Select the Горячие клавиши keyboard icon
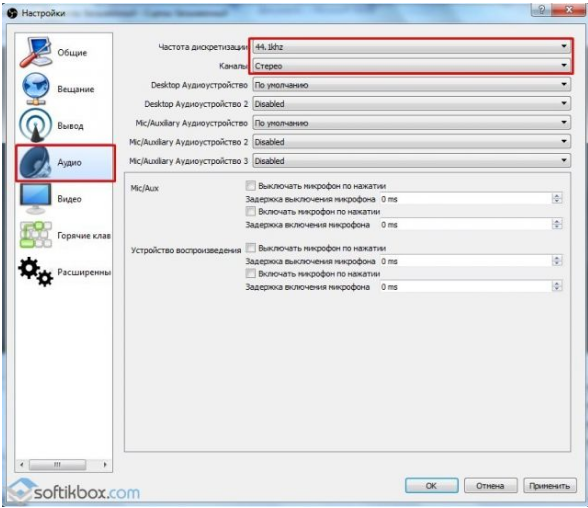Viewport: 588px width, 508px height. 36,235
